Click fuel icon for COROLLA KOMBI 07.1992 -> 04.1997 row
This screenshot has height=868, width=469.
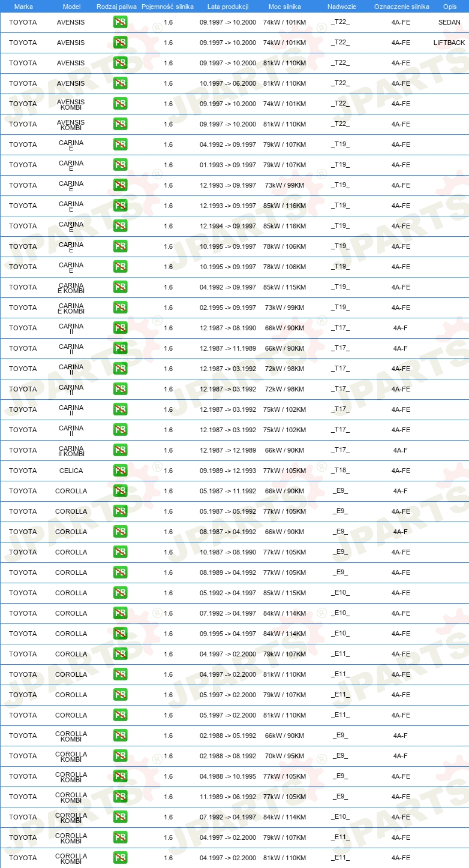[120, 817]
